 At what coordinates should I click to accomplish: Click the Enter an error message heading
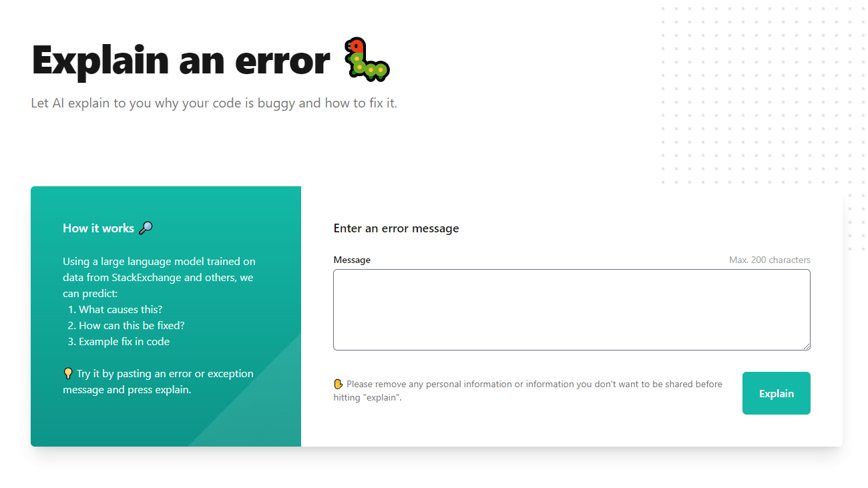point(397,228)
